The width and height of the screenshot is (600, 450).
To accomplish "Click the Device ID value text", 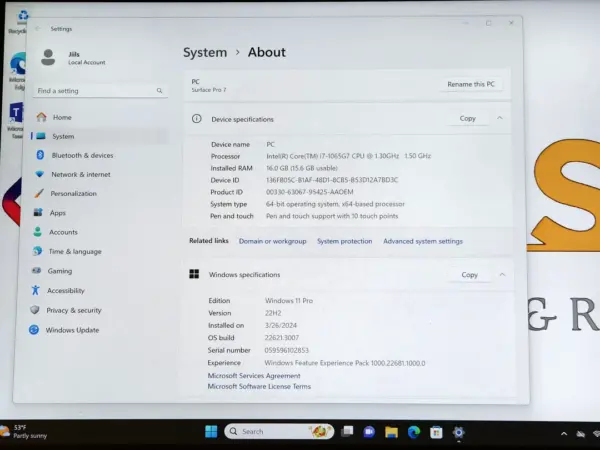I will pos(332,180).
